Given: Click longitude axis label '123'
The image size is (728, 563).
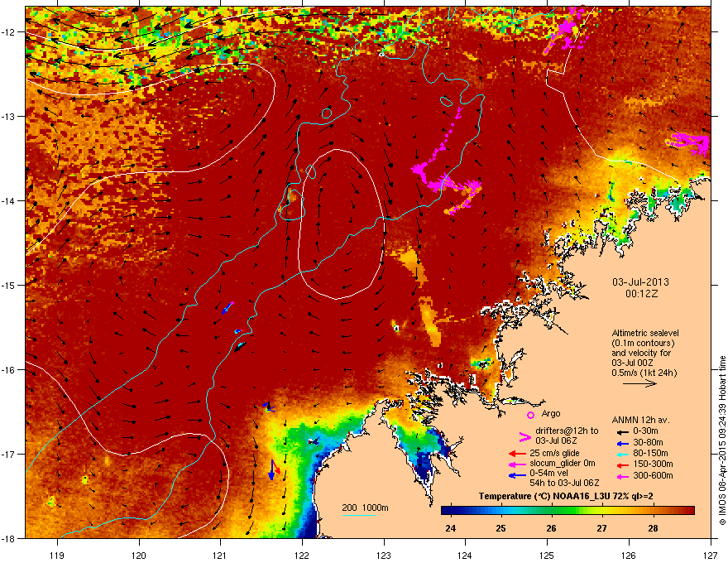Looking at the screenshot, I should pyautogui.click(x=384, y=555).
